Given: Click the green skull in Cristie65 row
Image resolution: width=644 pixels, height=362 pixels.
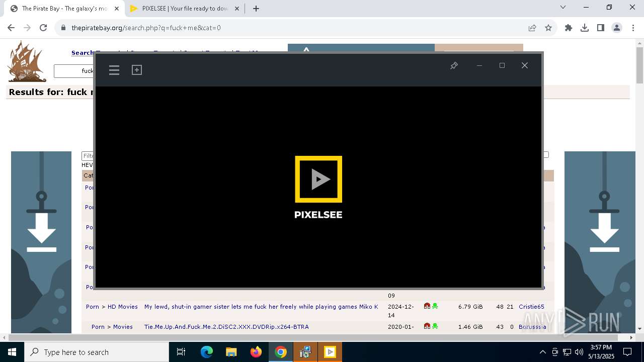Looking at the screenshot, I should (x=435, y=306).
